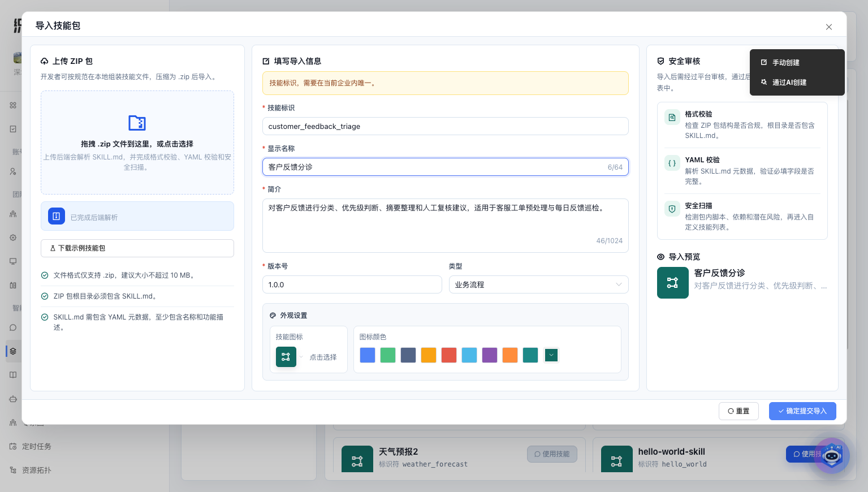Choose 通过AI创建 from the popup menu
The image size is (868, 492).
click(797, 82)
